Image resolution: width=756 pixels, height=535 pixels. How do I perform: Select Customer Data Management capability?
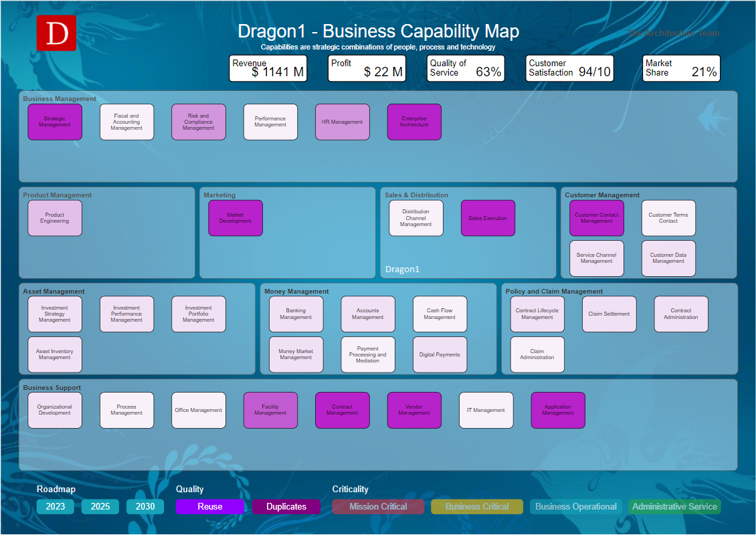(669, 258)
